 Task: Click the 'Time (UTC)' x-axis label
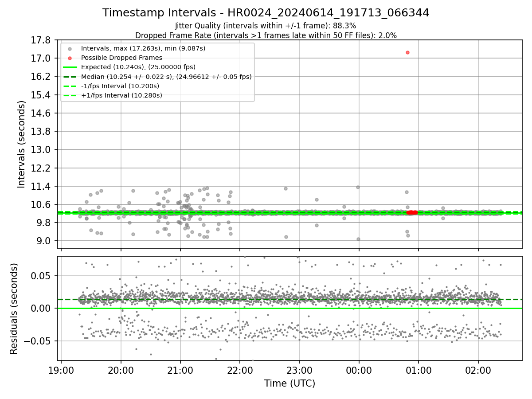point(289,383)
